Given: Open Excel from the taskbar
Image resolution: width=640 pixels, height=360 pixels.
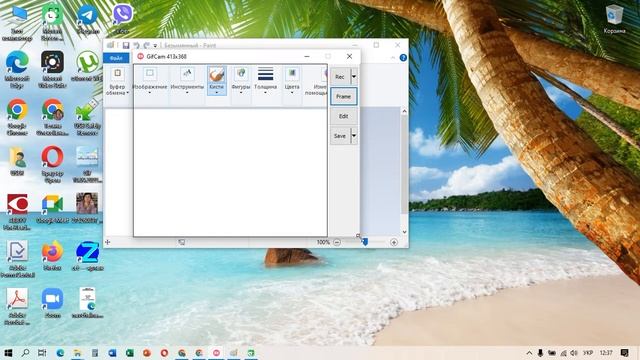Looking at the screenshot, I should [x=129, y=353].
